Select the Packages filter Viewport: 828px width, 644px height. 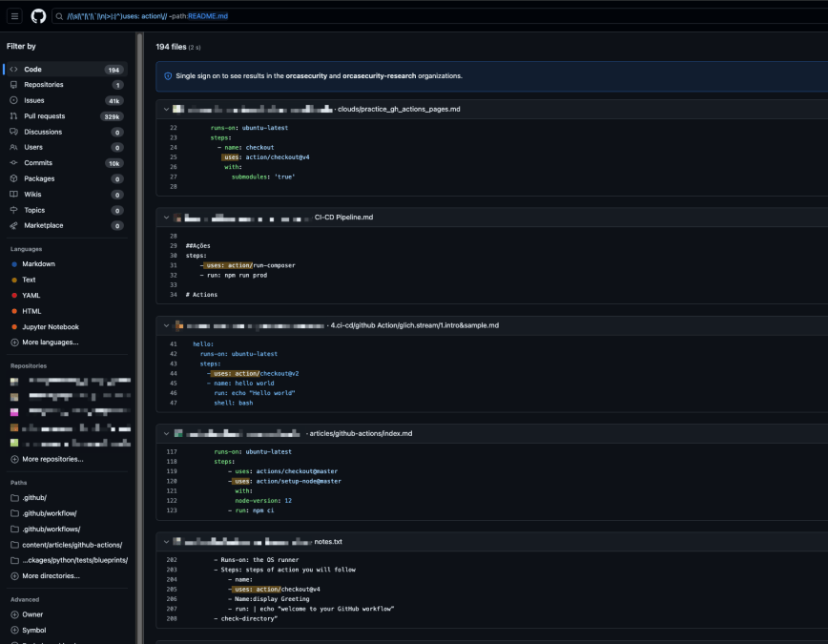pos(66,178)
